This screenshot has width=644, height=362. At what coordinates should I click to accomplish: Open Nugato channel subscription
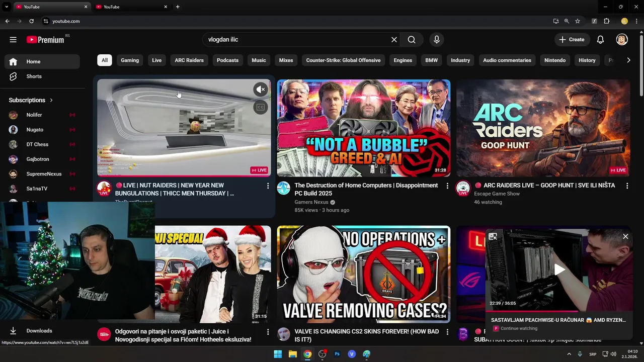click(42, 130)
